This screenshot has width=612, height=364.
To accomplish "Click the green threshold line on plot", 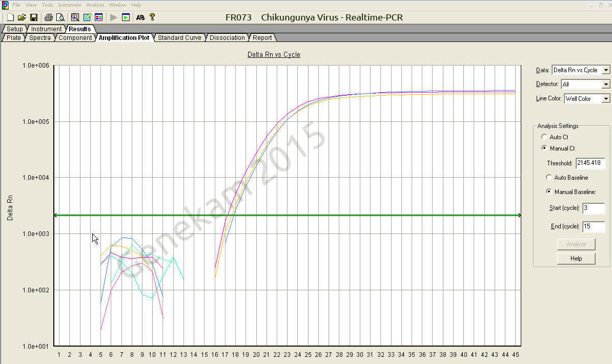I will [x=359, y=216].
